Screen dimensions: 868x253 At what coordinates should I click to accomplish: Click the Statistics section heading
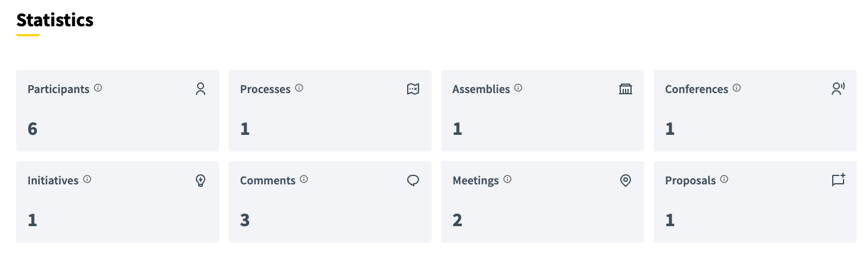[x=55, y=20]
